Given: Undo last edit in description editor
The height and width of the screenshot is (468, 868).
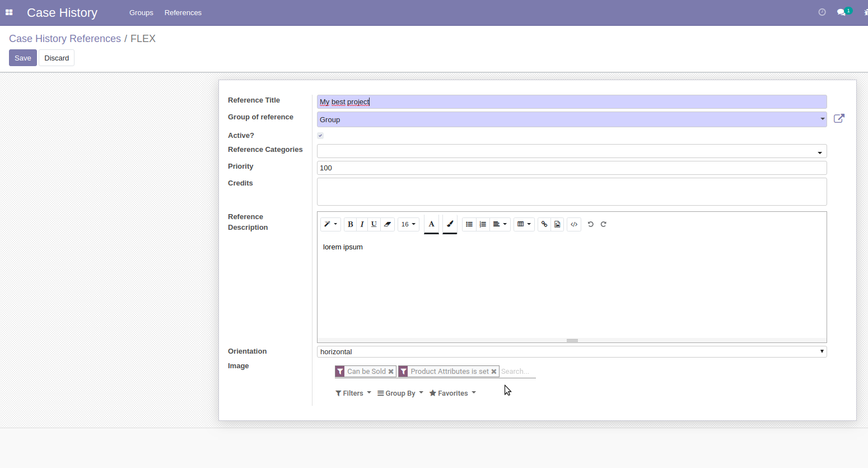Looking at the screenshot, I should tap(590, 224).
